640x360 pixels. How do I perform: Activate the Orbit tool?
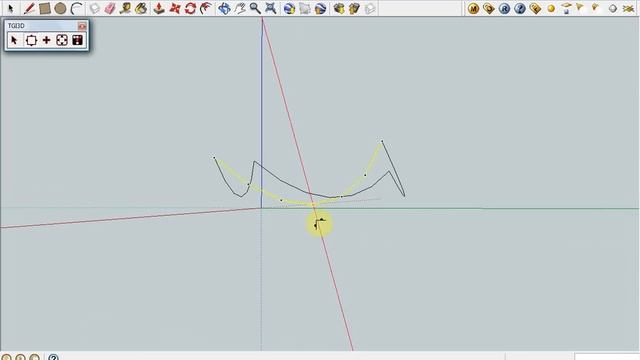point(224,8)
